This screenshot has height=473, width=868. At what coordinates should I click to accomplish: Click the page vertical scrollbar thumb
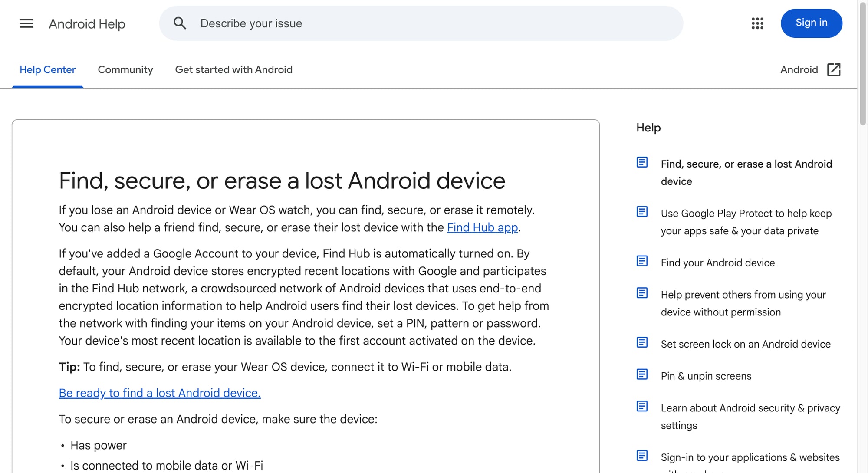863,64
